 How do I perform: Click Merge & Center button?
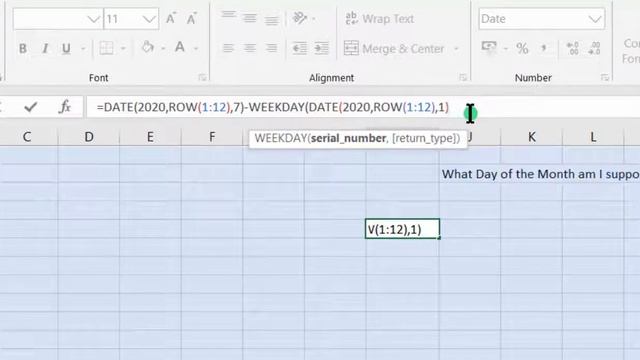pyautogui.click(x=394, y=49)
